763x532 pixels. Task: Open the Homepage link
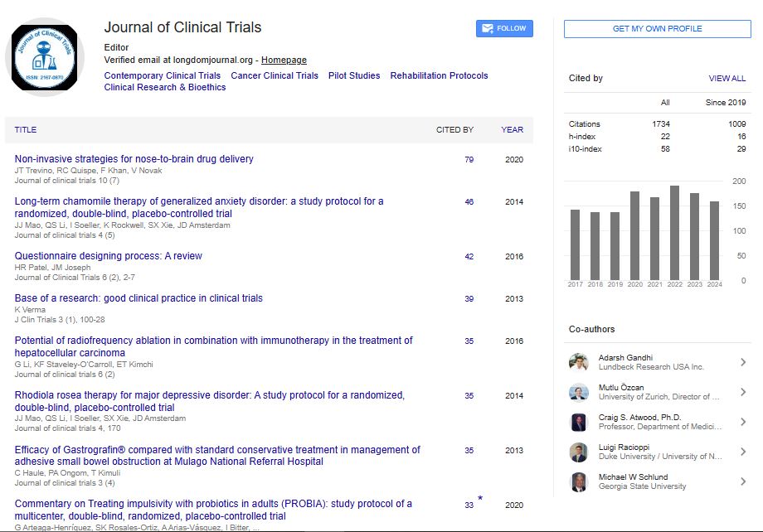tap(284, 60)
